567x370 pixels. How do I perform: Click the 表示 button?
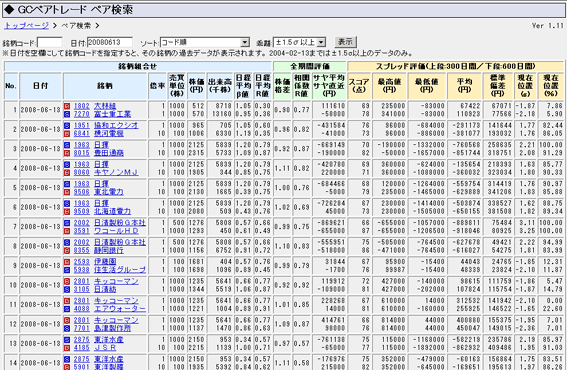(345, 42)
